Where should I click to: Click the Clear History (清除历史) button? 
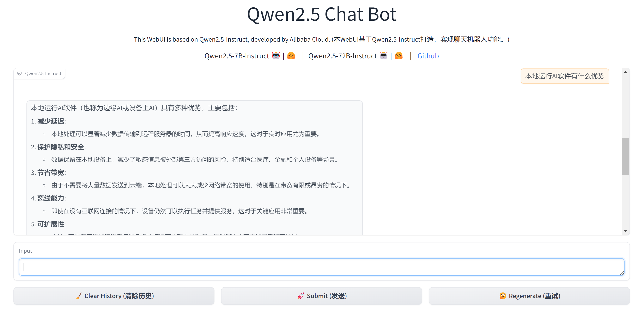coord(114,296)
